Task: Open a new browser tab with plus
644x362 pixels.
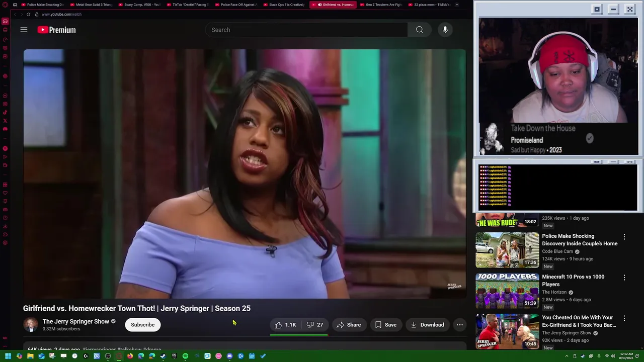Action: tap(457, 5)
